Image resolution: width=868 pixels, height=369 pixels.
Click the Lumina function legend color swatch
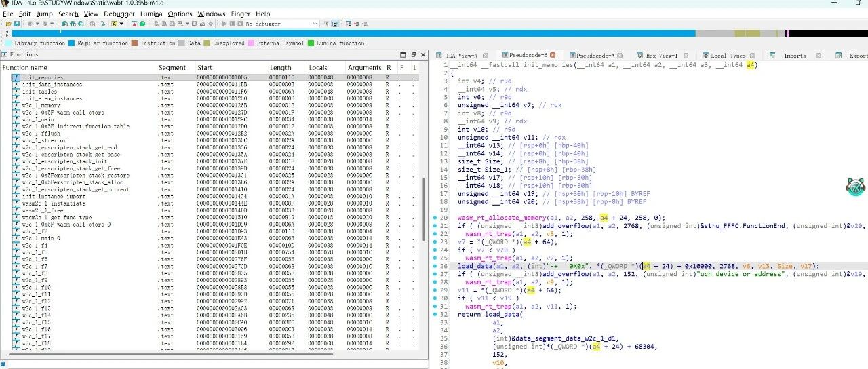click(311, 43)
